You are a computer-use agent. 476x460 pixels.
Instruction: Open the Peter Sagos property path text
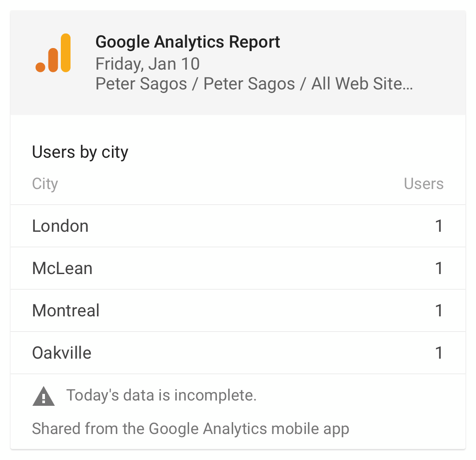coord(254,84)
